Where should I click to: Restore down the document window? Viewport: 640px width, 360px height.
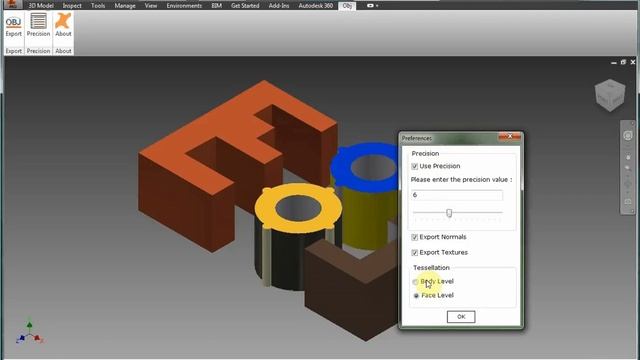point(623,62)
